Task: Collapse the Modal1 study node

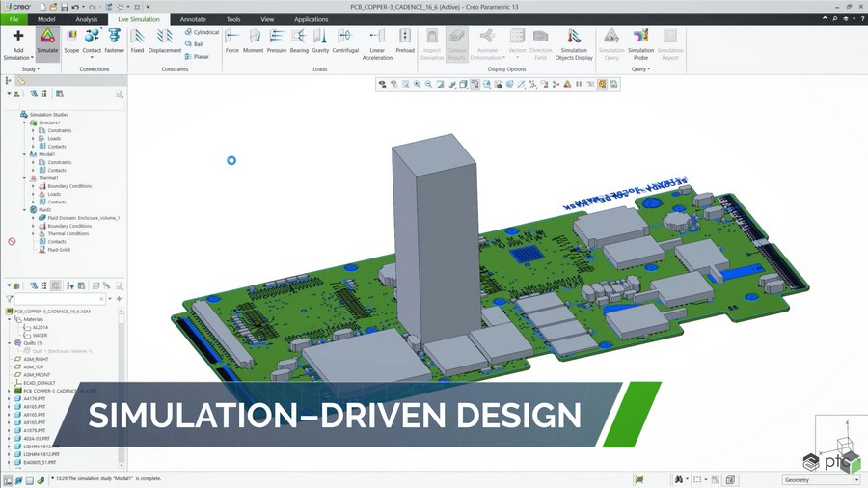Action: [25, 154]
